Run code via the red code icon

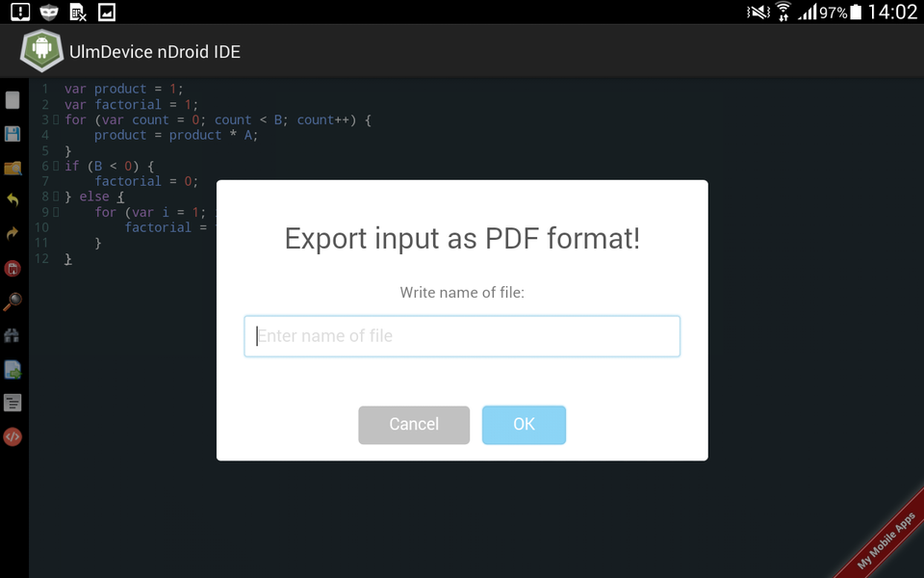[x=13, y=436]
